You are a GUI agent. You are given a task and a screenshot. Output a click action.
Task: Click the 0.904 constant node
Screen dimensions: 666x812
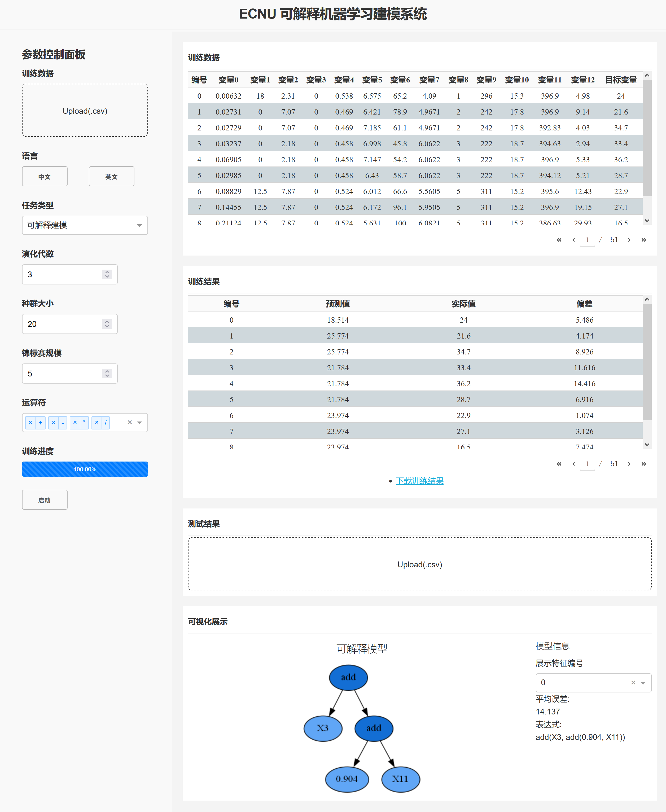pyautogui.click(x=347, y=779)
